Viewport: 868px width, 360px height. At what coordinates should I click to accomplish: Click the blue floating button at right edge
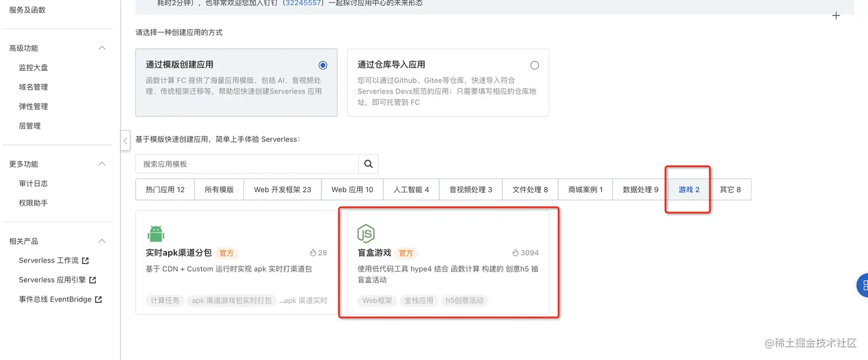tap(862, 285)
